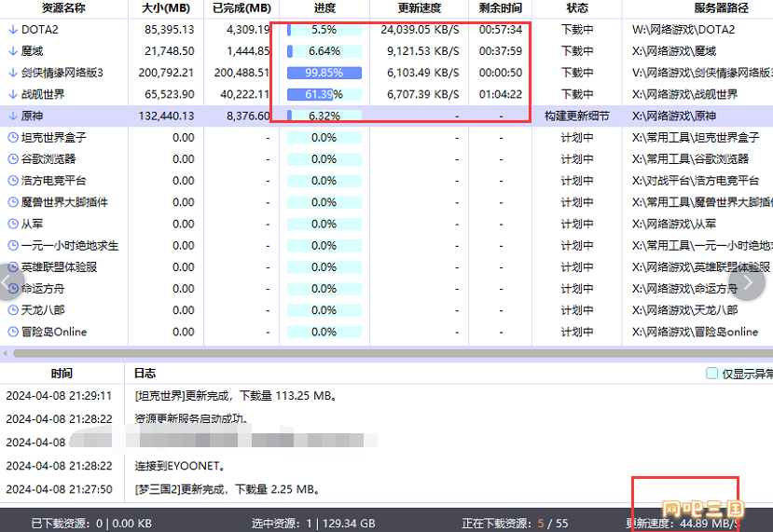773x532 pixels.
Task: Click log entry 连接到EYOONET
Action: click(180, 466)
